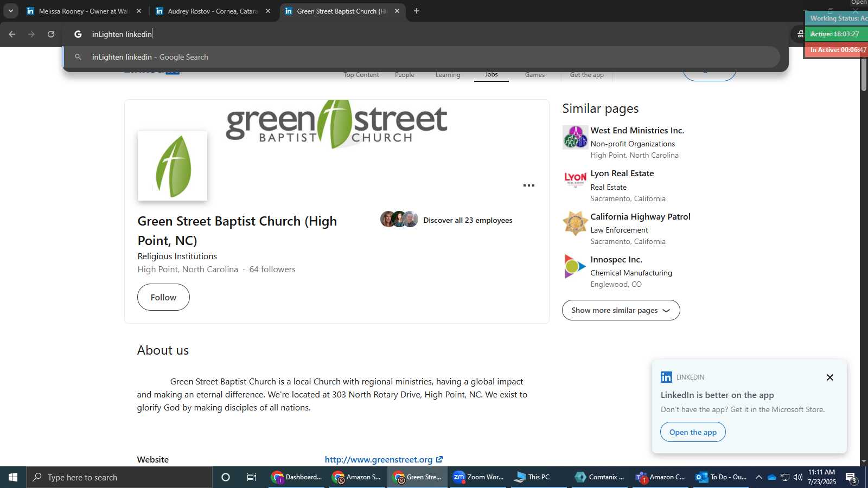Select the inLighten linkedin Google Search suggestion

[x=422, y=57]
